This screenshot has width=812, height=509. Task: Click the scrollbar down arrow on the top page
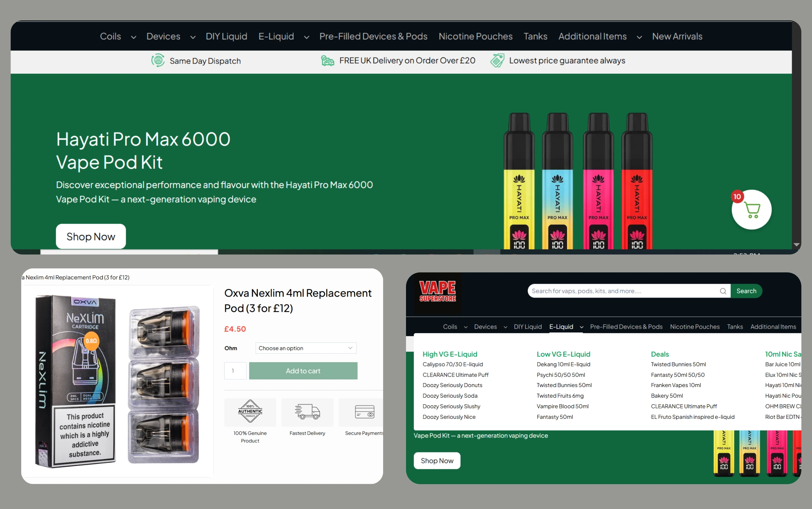(x=796, y=245)
